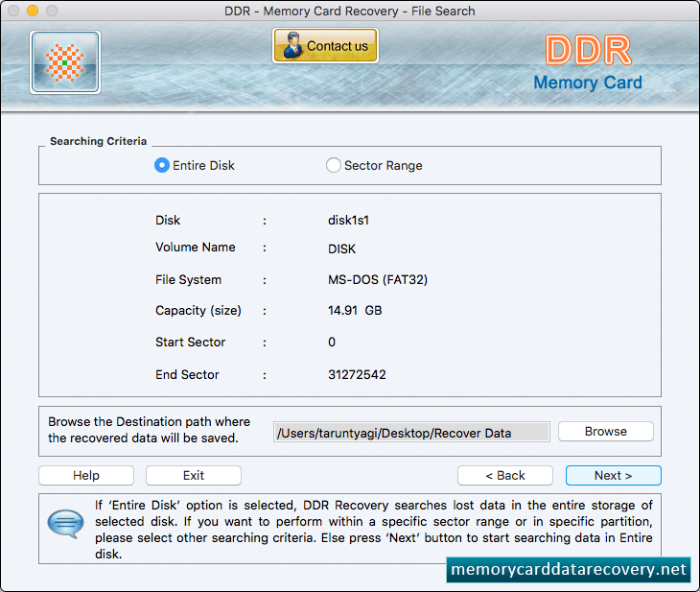
Task: Click the blue speech bubble info icon
Action: [x=65, y=523]
